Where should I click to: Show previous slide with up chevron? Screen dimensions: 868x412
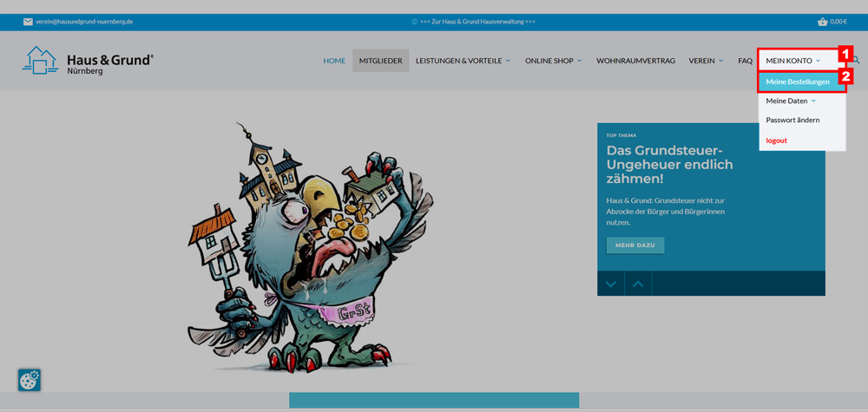coord(638,284)
